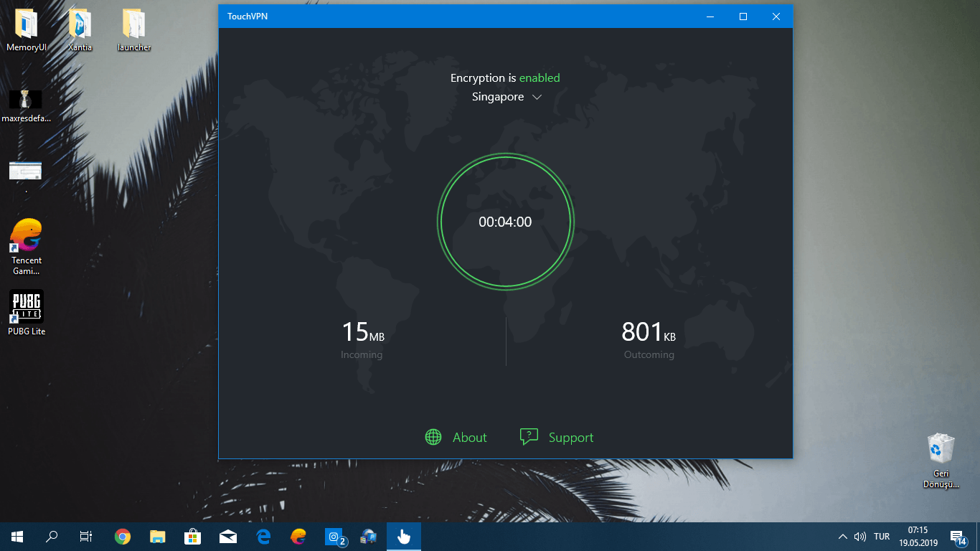This screenshot has width=980, height=551.
Task: Minimize the TouchVPN window
Action: pyautogui.click(x=710, y=17)
